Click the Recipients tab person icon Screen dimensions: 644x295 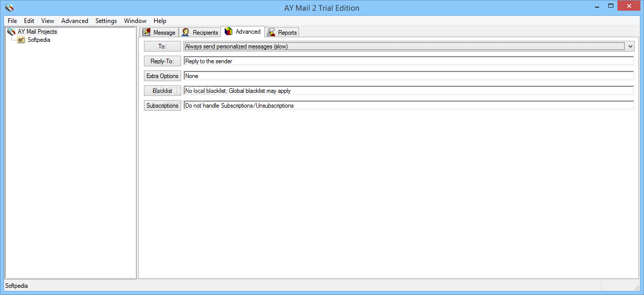point(186,32)
